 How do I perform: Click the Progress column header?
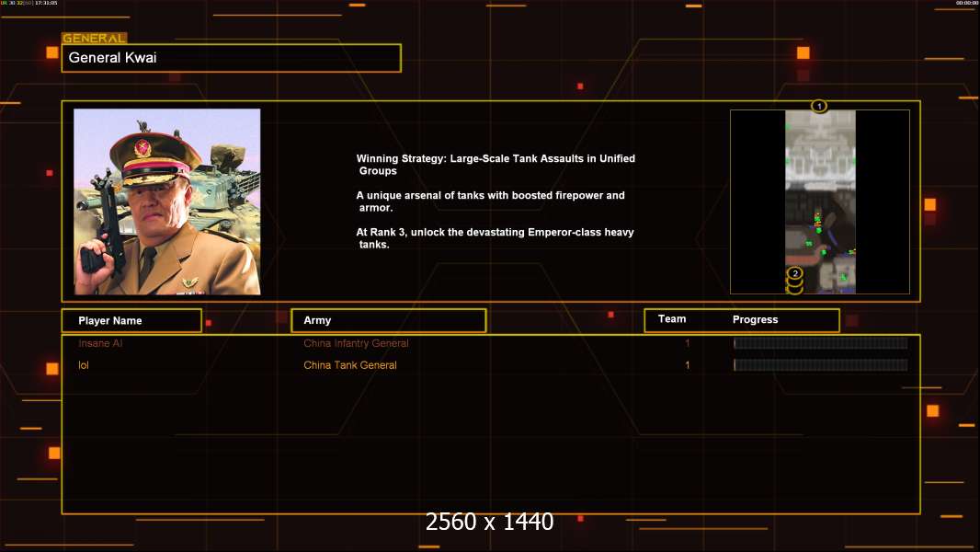(755, 319)
